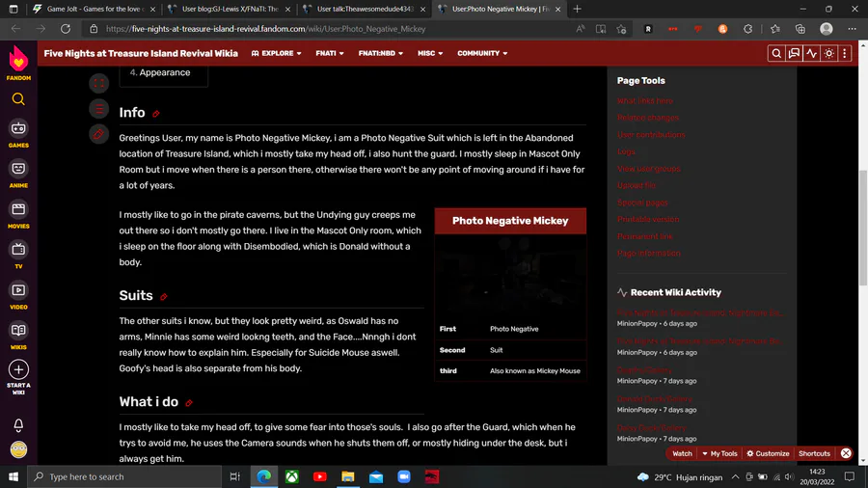This screenshot has height=488, width=868.
Task: Show hidden system tray icons chevron
Action: point(735,477)
